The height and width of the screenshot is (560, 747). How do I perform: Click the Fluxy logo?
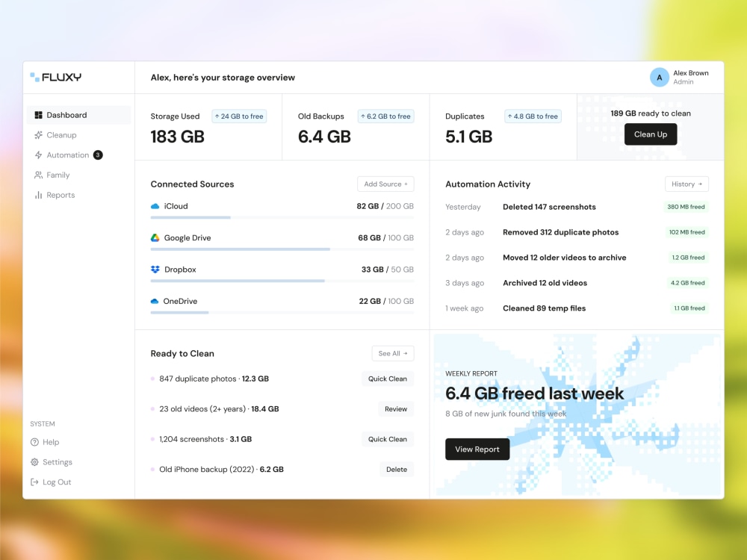56,77
